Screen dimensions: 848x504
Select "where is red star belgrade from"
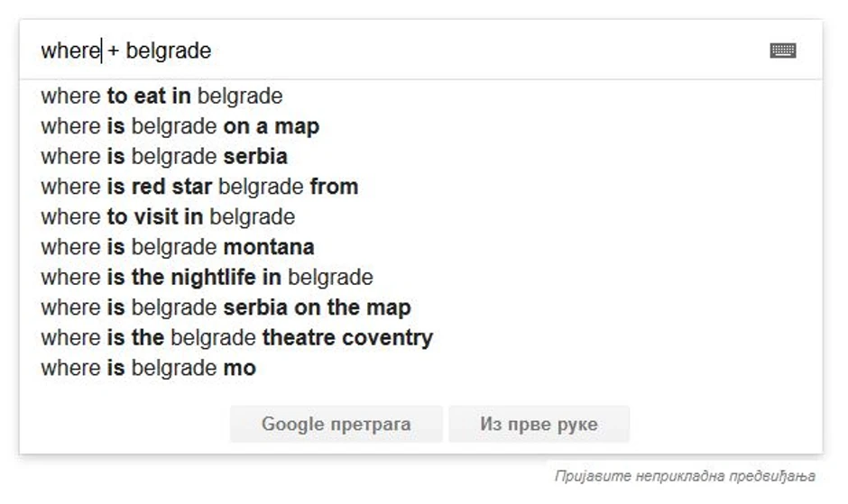coord(199,187)
